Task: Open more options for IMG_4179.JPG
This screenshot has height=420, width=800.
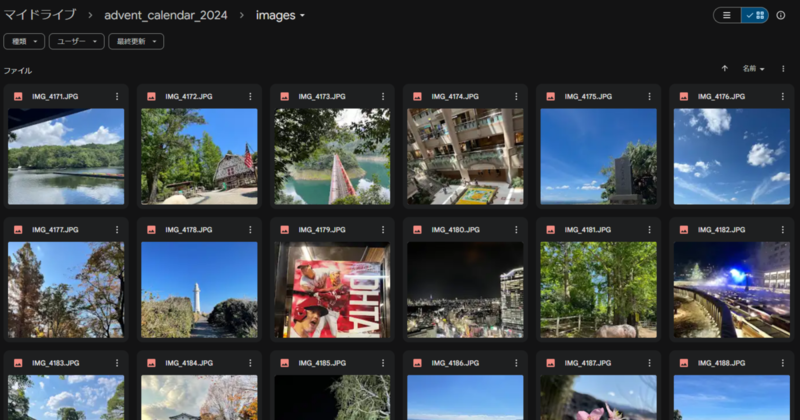Action: pos(383,230)
